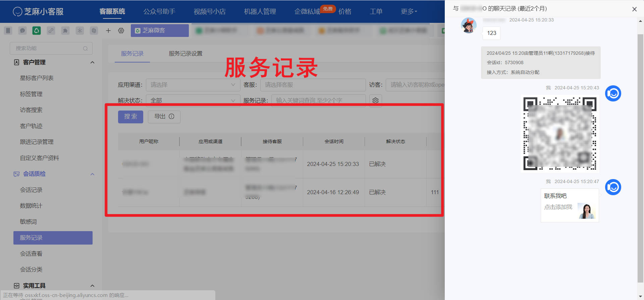Click gear icon beside 服务记录 keyword field
This screenshot has height=300, width=644.
click(375, 100)
